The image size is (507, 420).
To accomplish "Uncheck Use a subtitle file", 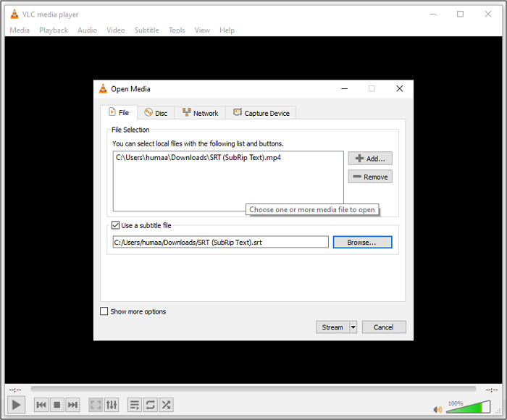I will pyautogui.click(x=116, y=226).
